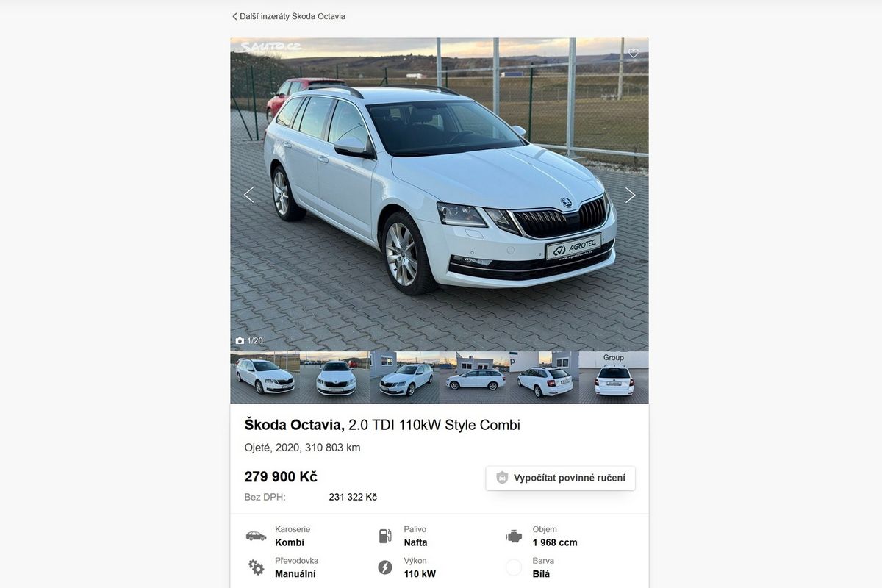Click the Palivo fuel pump icon
882x588 pixels.
pyautogui.click(x=385, y=536)
